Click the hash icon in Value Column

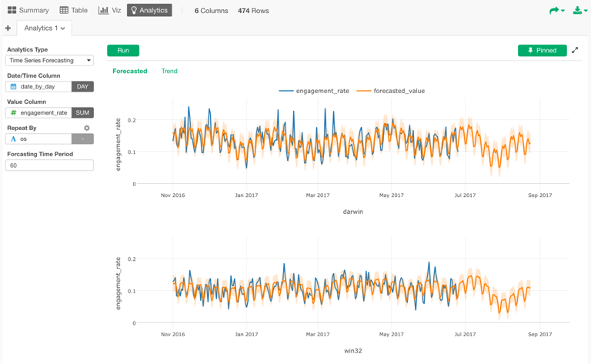coord(13,113)
